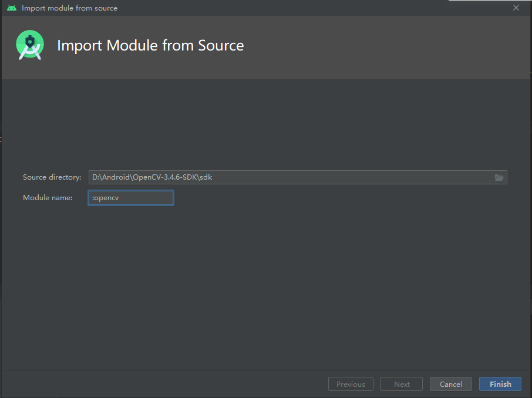Click the empty area above Source directory

pos(264,123)
